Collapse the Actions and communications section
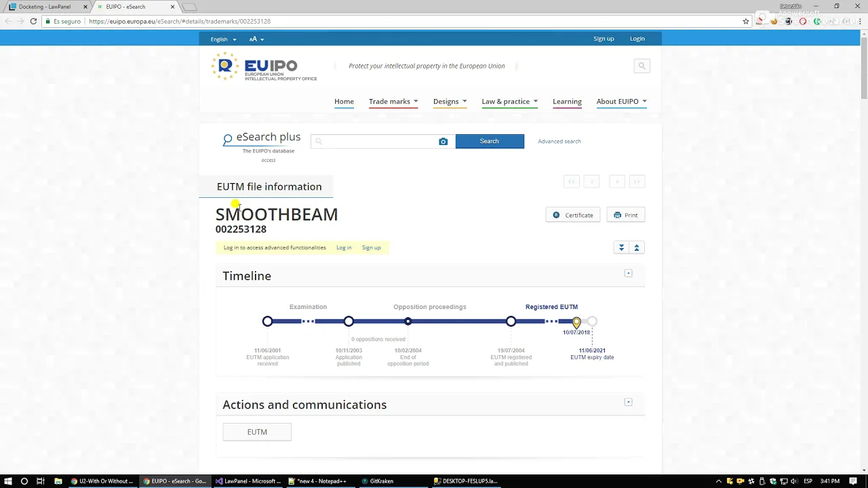Screen dimensions: 868x488 [628, 402]
